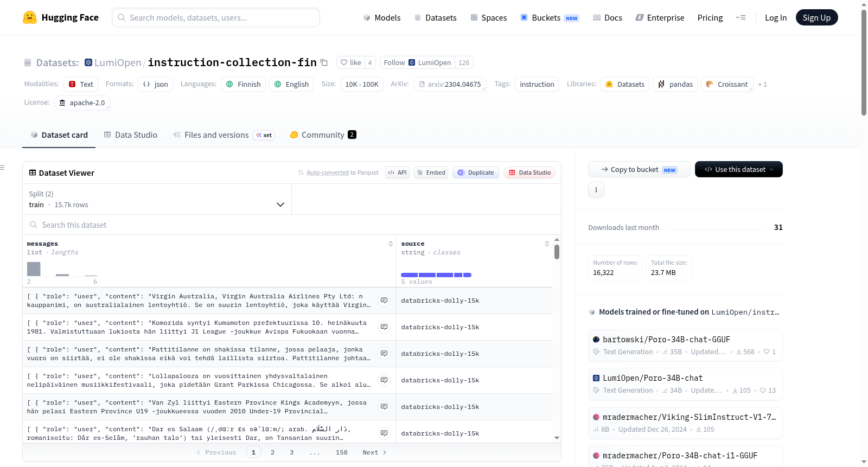The width and height of the screenshot is (868, 467).
Task: Expand the train split dropdown
Action: pyautogui.click(x=157, y=199)
